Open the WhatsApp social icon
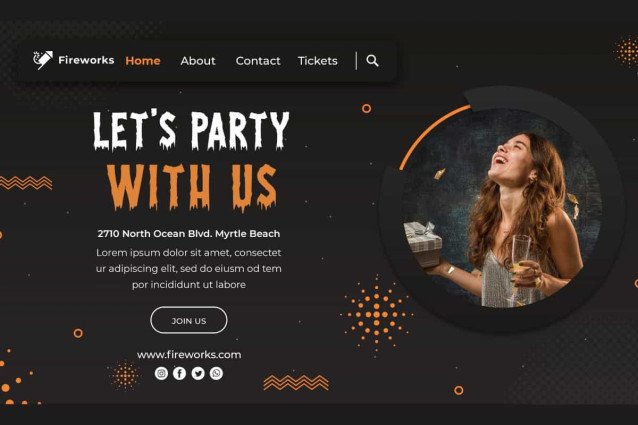The image size is (638, 425). coord(216,373)
